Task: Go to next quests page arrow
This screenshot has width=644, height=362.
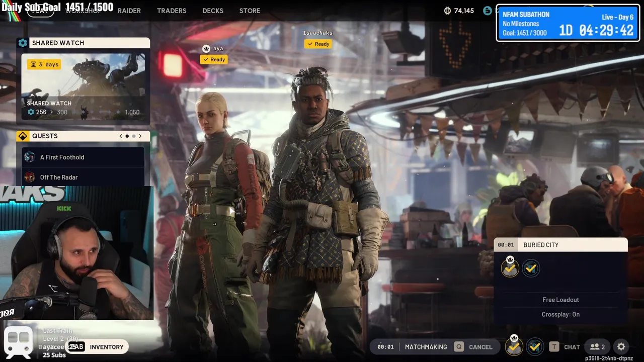Action: click(x=140, y=136)
